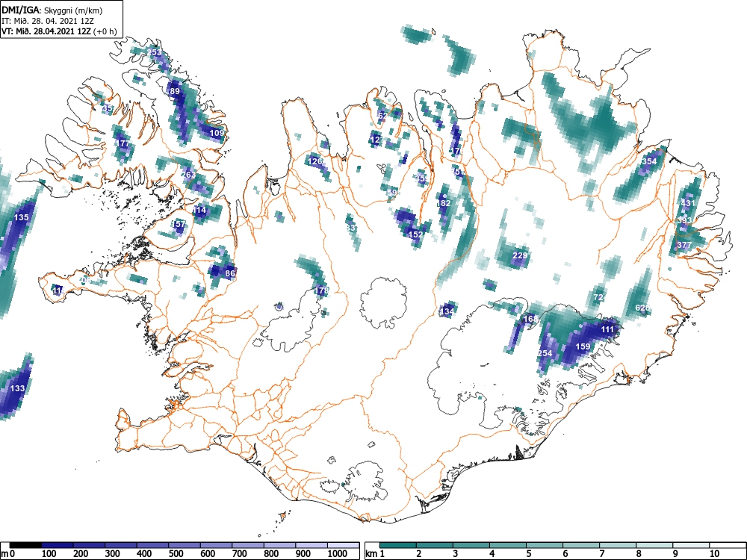Pick the black 0–100 m legend swatch
The image size is (747, 560).
tap(25, 545)
